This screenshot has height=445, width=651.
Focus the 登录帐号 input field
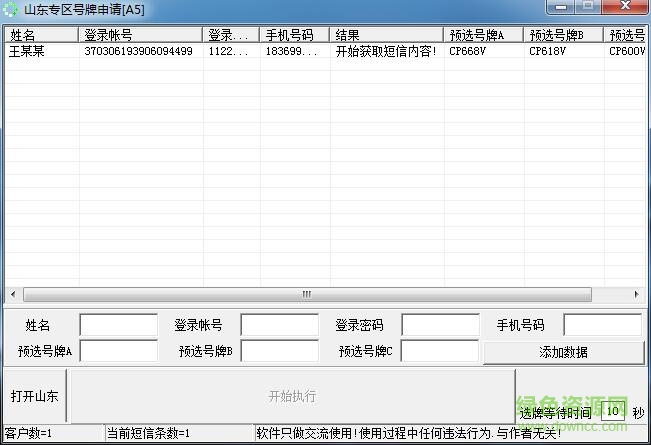[x=279, y=325]
